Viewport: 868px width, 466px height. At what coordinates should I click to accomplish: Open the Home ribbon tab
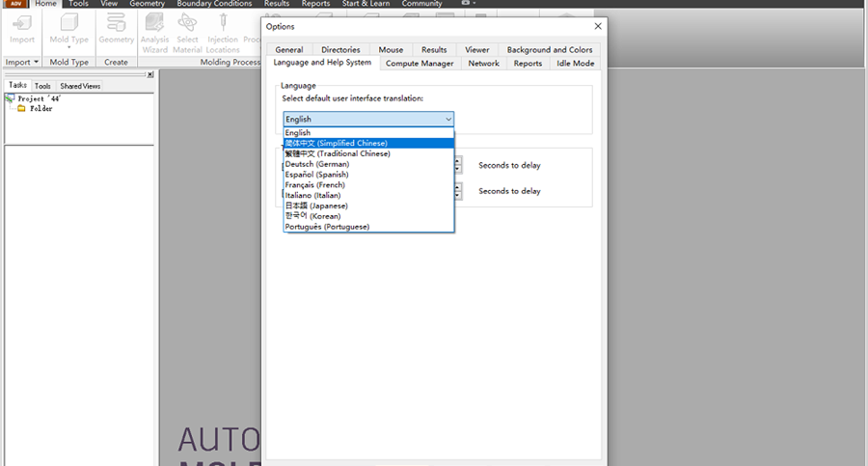click(x=45, y=3)
